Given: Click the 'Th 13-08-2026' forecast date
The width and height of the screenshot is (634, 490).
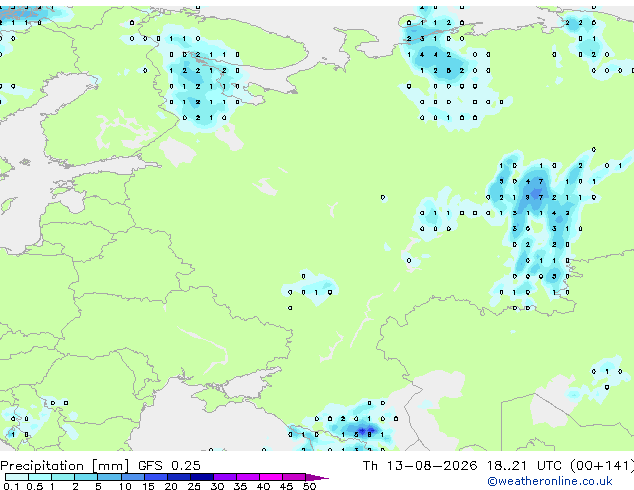Looking at the screenshot, I should click(x=420, y=466).
